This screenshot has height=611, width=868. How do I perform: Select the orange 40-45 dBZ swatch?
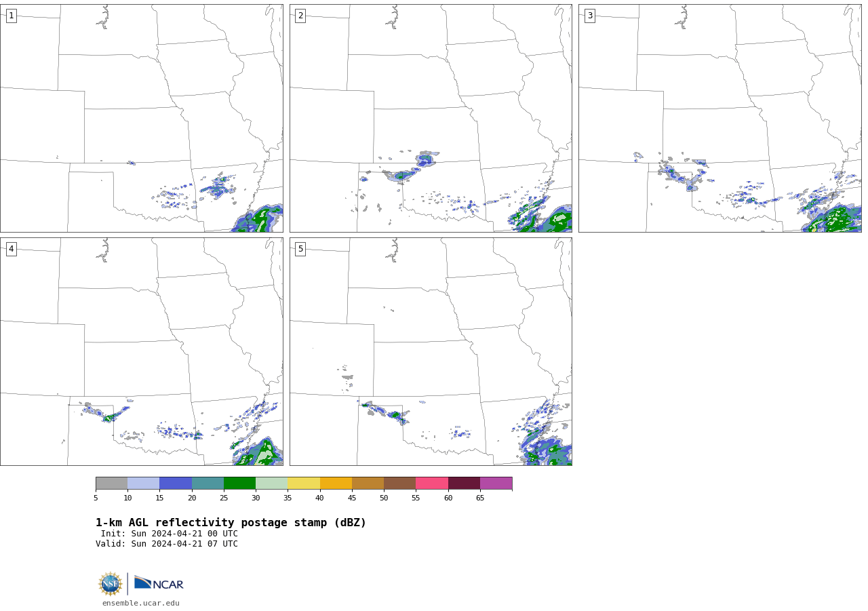336,484
